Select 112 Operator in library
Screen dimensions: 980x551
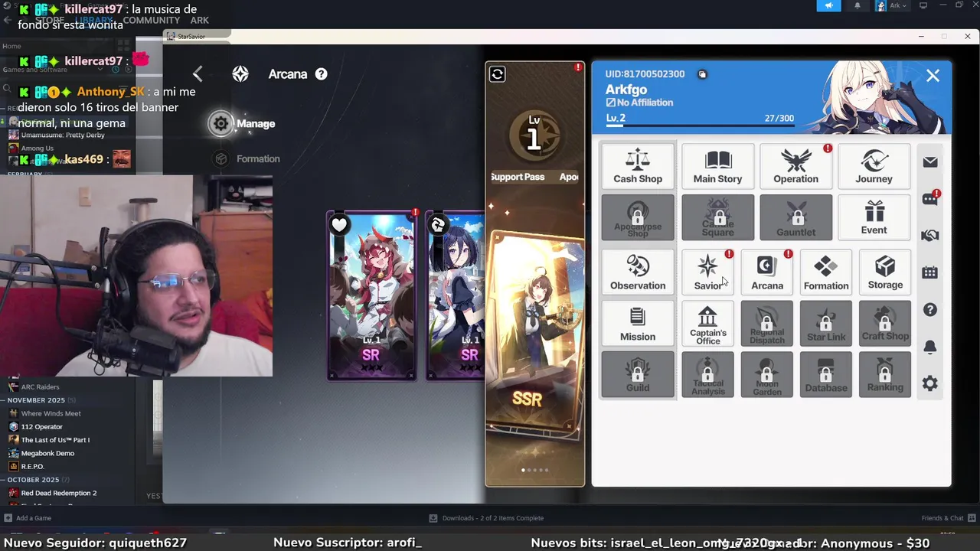click(41, 426)
